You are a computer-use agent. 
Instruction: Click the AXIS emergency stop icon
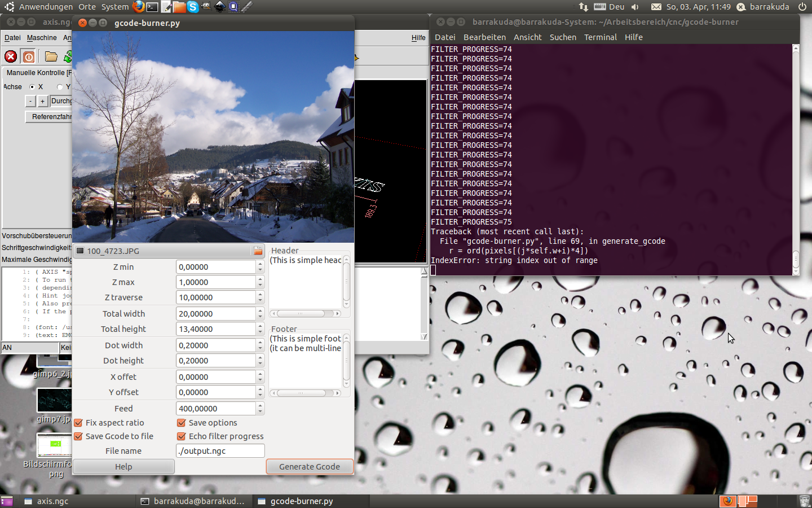pyautogui.click(x=11, y=56)
